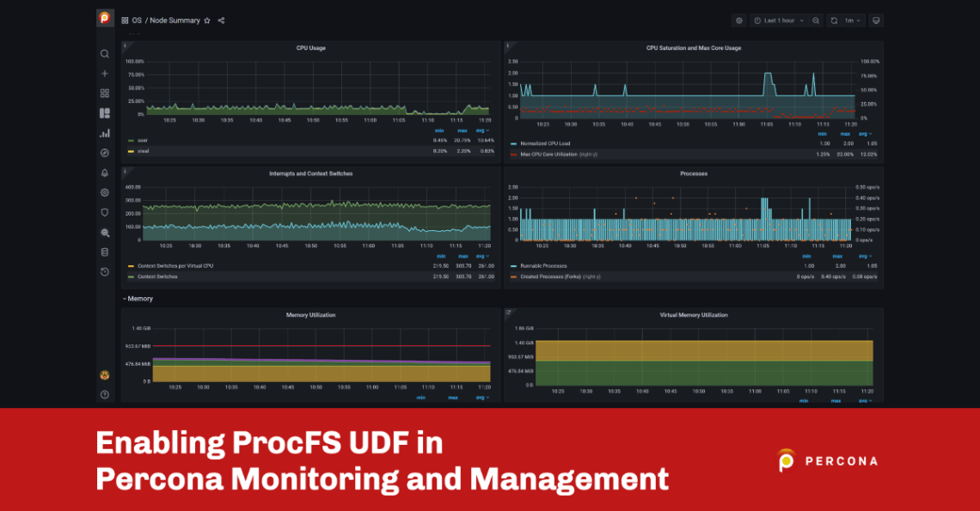Open the dashboard settings gear icon

pos(738,20)
